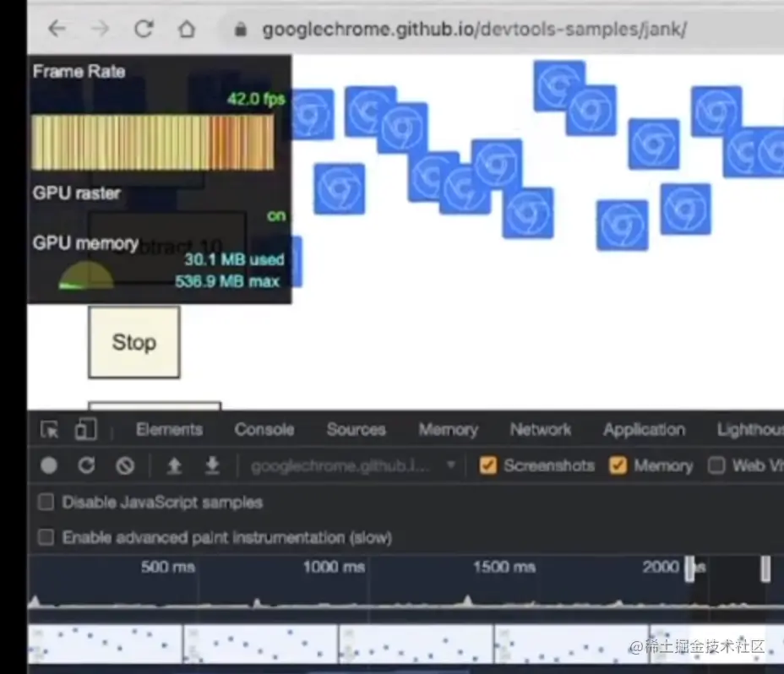
Task: Toggle the device toolbar icon
Action: [x=85, y=430]
